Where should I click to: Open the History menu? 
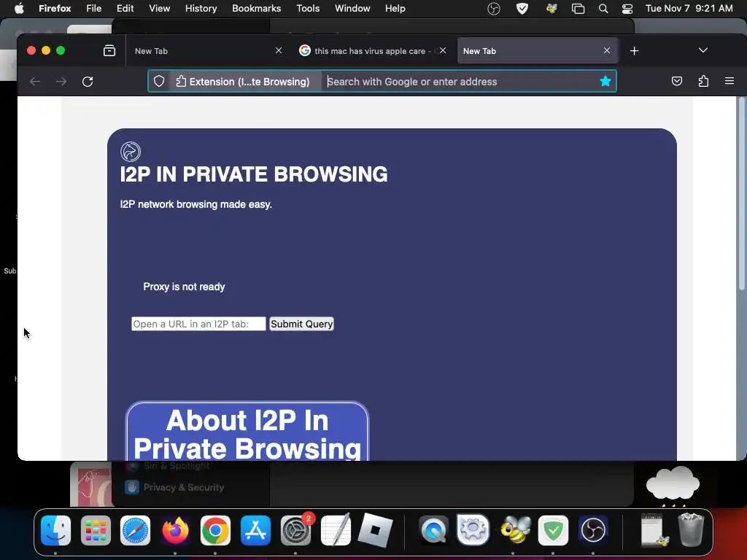(201, 9)
